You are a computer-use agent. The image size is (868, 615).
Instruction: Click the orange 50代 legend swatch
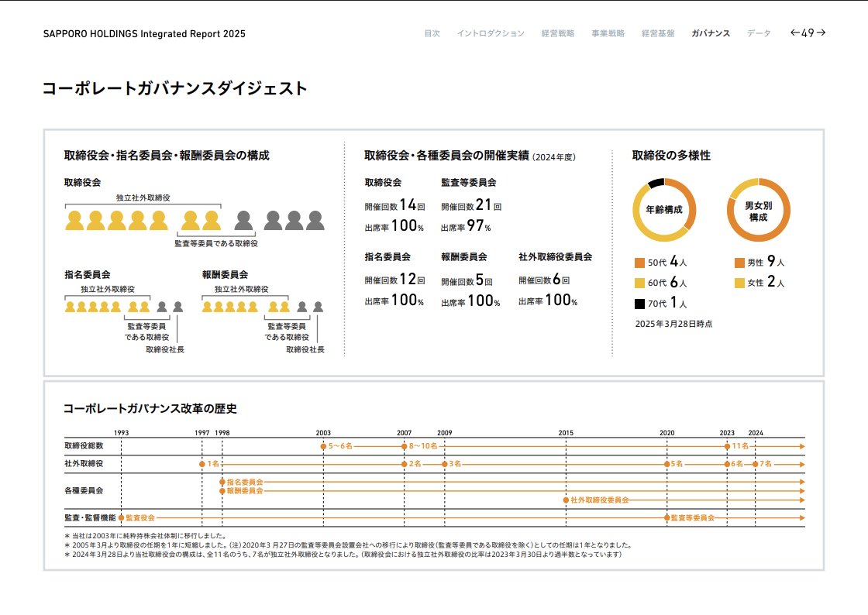[639, 263]
